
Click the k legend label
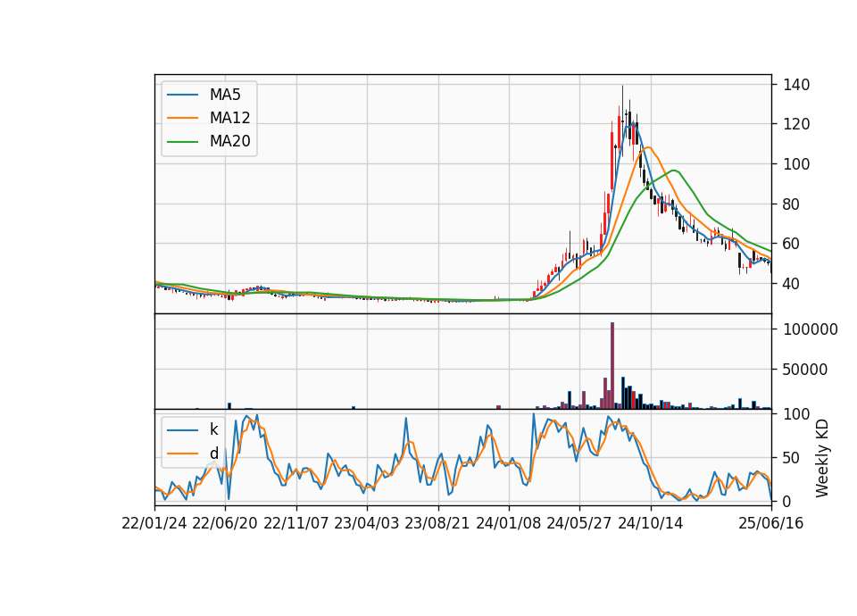[x=213, y=429]
